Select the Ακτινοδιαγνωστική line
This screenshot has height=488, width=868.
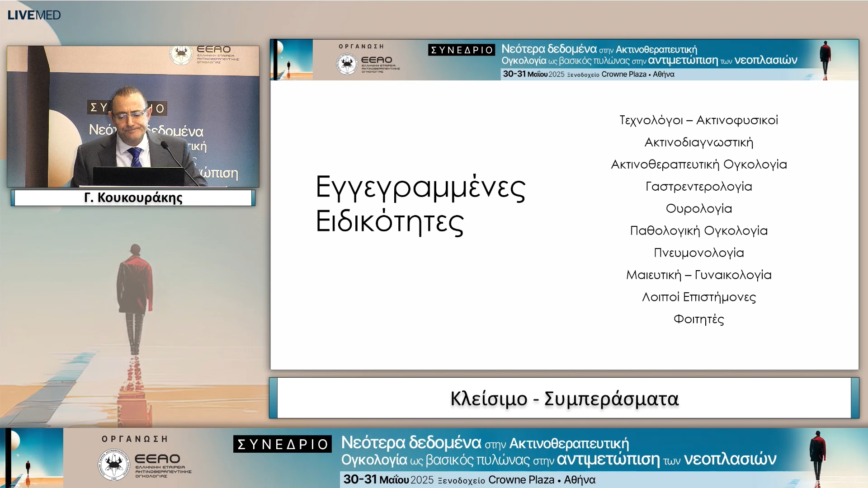click(x=698, y=142)
